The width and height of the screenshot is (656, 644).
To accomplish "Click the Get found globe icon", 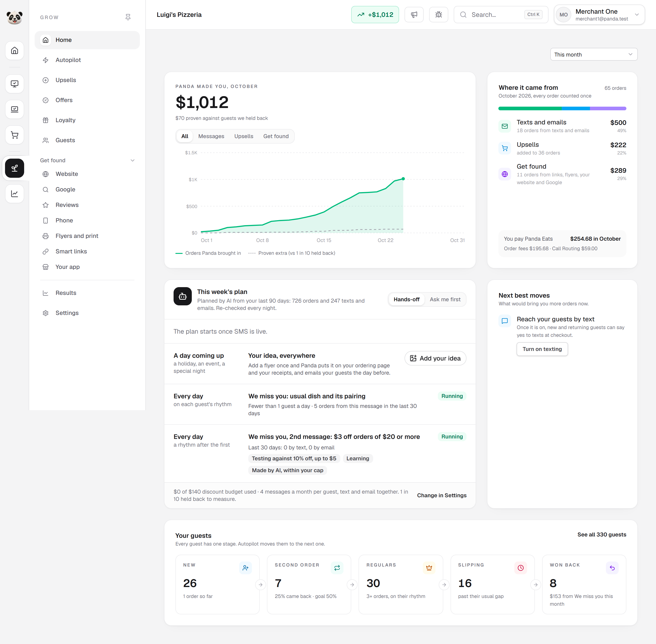I will coord(505,174).
